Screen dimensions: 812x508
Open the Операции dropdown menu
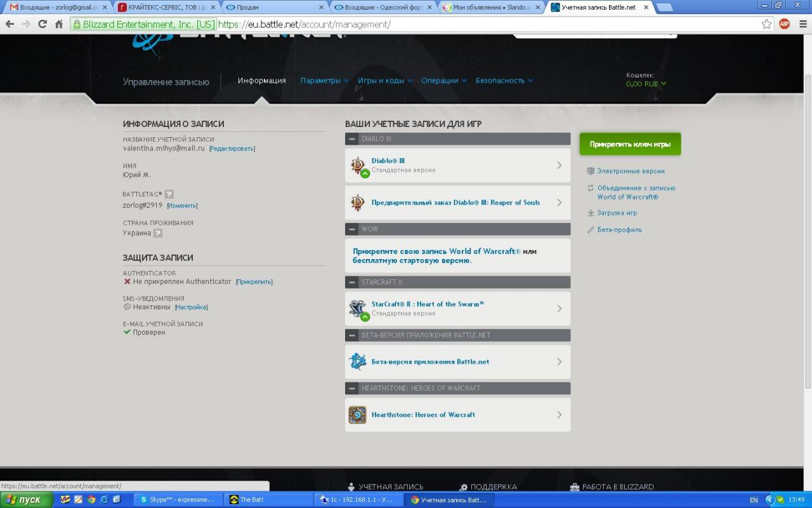[x=443, y=81]
